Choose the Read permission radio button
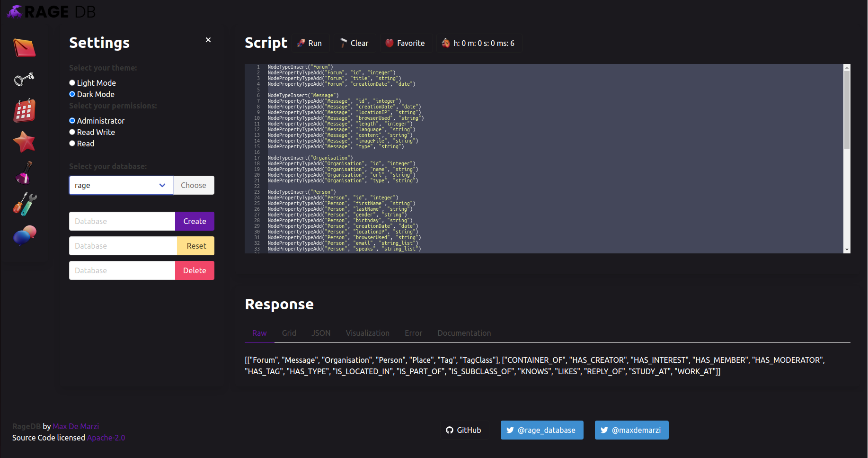Image resolution: width=868 pixels, height=458 pixels. pos(72,144)
